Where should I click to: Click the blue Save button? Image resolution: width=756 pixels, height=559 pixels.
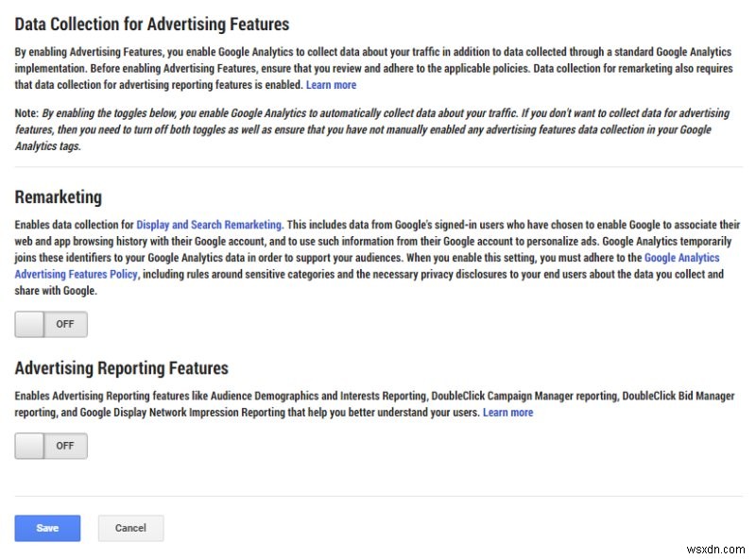(47, 528)
